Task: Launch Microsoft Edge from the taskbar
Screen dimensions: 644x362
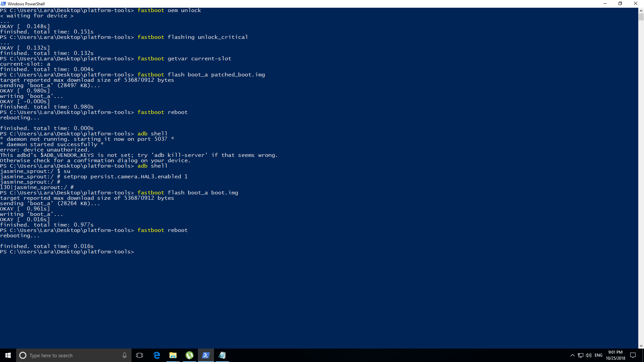Action: [x=157, y=355]
